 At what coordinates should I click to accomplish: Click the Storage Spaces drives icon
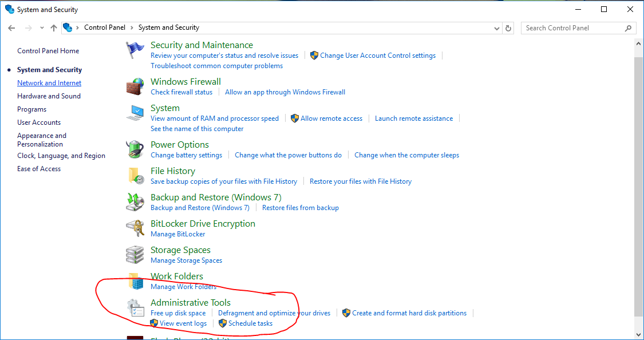tap(135, 255)
